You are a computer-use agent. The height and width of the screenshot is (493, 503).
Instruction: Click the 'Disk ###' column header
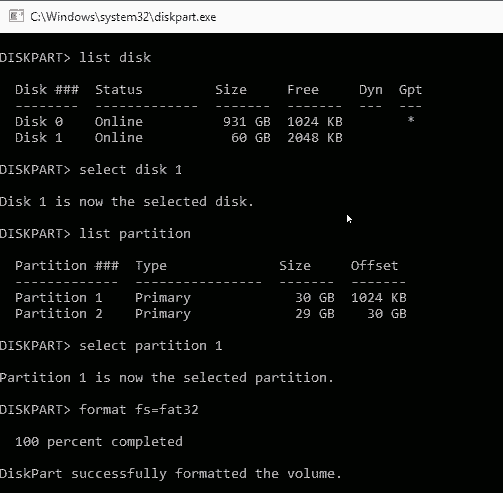(x=47, y=90)
